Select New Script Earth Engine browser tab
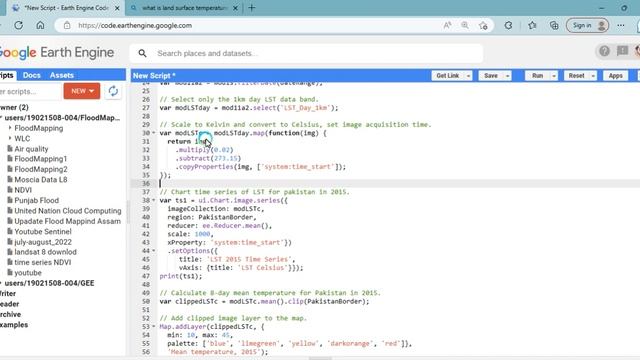Screen dimensions: 640x360 coord(66,8)
